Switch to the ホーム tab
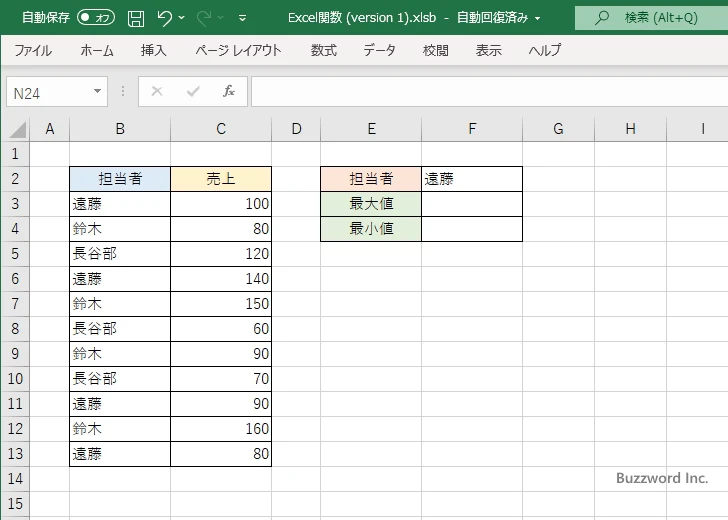 [97, 50]
